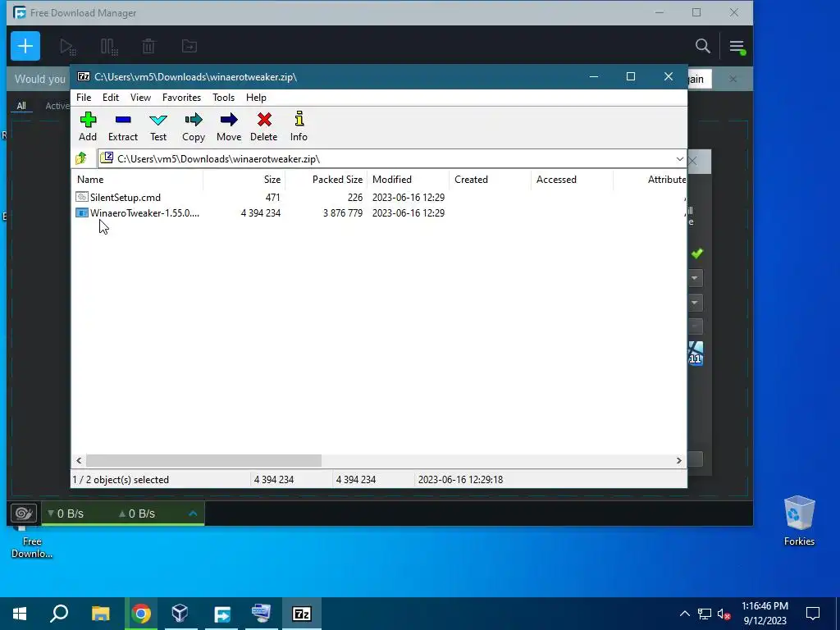Switch to the All tab in Free Download Manager
The width and height of the screenshot is (840, 630).
21,106
